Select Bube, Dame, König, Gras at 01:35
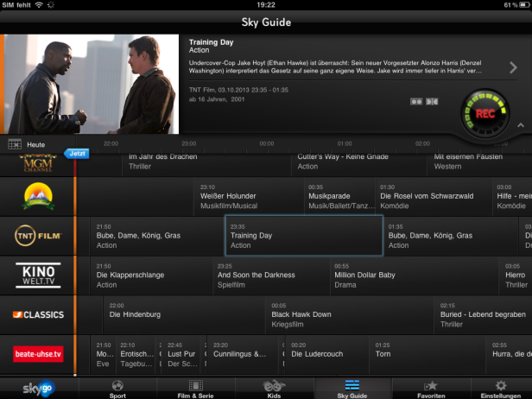The width and height of the screenshot is (532, 399). tap(451, 236)
